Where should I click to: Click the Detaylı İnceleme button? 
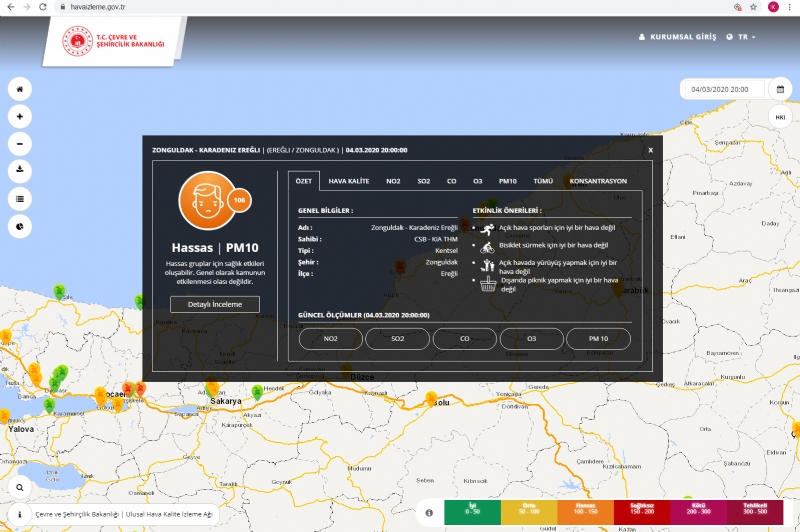[215, 304]
